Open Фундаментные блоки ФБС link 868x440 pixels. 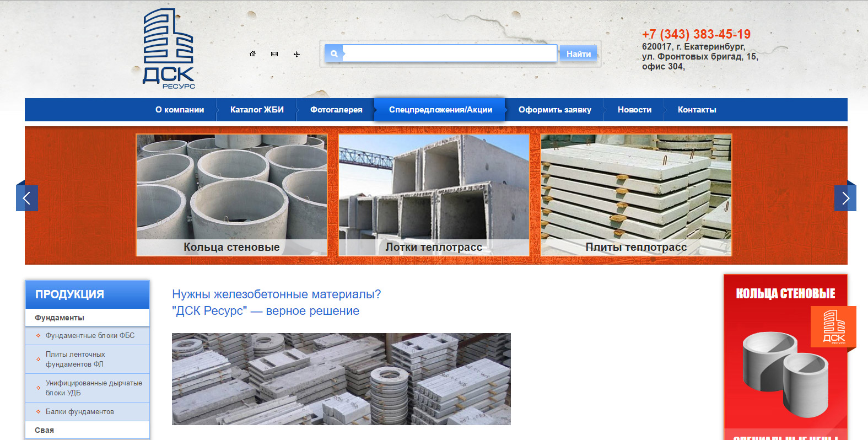coord(90,335)
